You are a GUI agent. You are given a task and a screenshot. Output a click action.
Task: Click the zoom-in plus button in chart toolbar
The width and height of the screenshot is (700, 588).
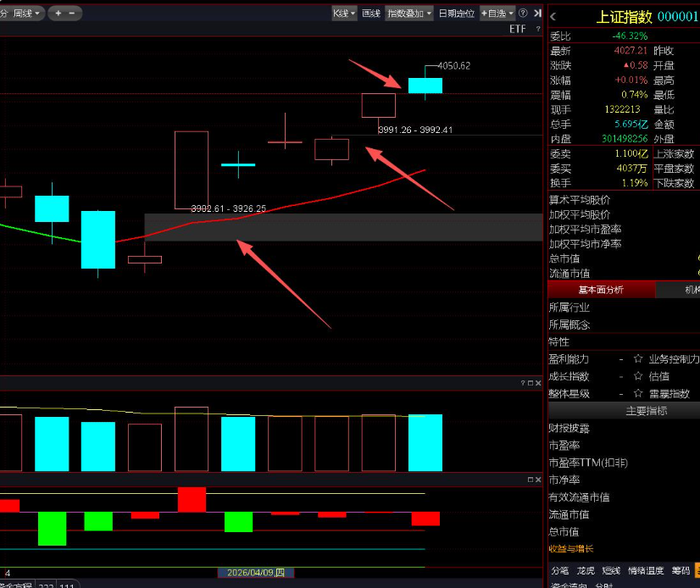click(58, 13)
